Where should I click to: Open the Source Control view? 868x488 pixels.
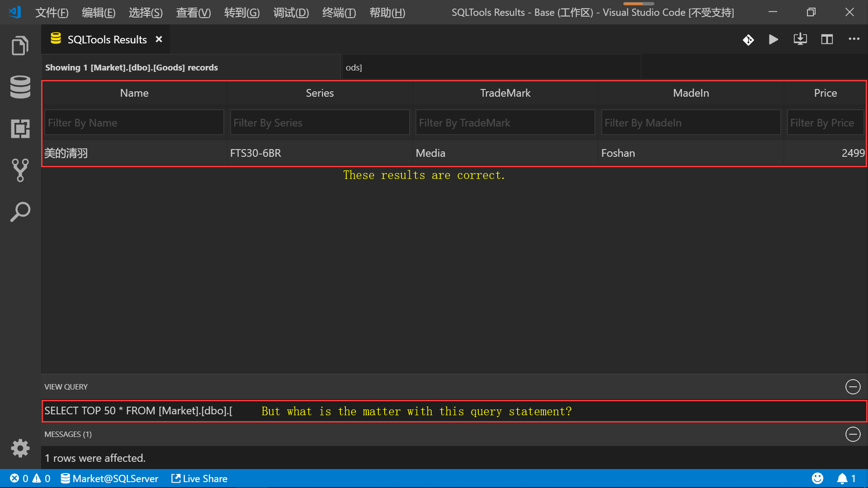tap(20, 170)
